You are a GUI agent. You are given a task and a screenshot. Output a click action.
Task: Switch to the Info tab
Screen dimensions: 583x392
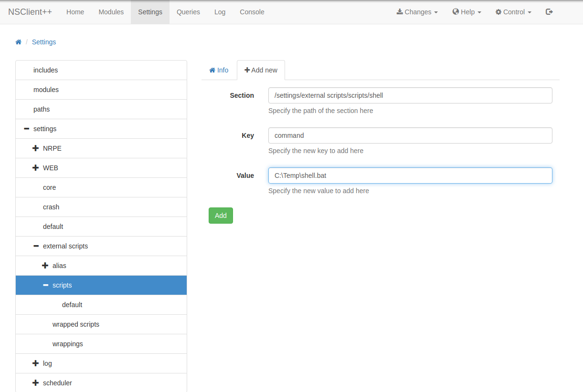[219, 70]
